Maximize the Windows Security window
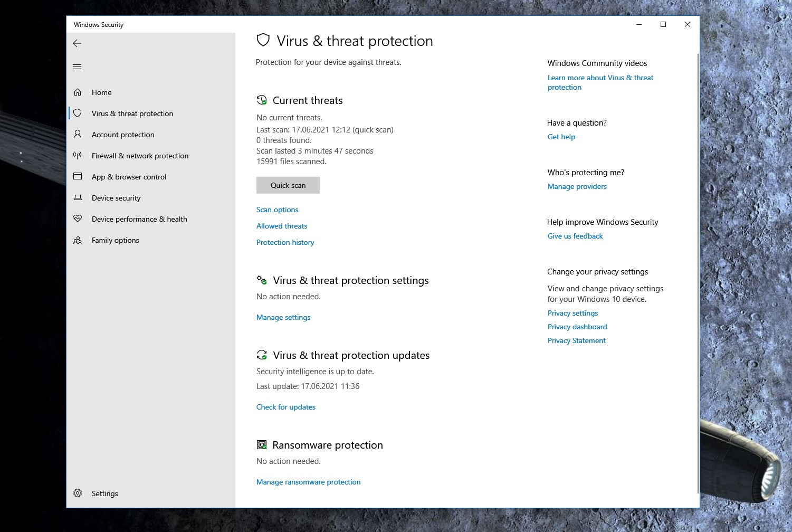The image size is (792, 532). [663, 24]
